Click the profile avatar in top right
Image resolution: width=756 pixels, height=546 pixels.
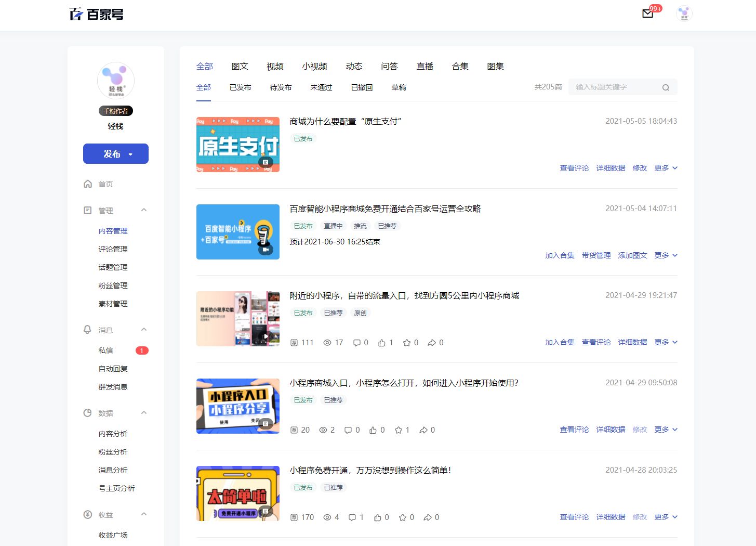684,14
